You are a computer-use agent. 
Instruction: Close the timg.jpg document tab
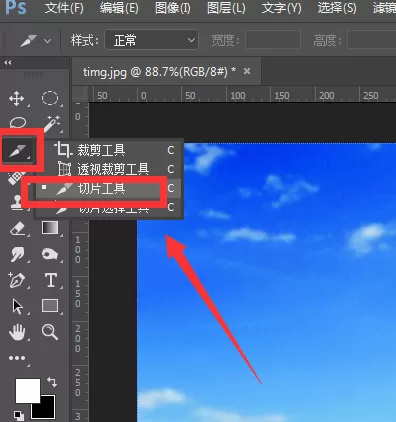(247, 71)
